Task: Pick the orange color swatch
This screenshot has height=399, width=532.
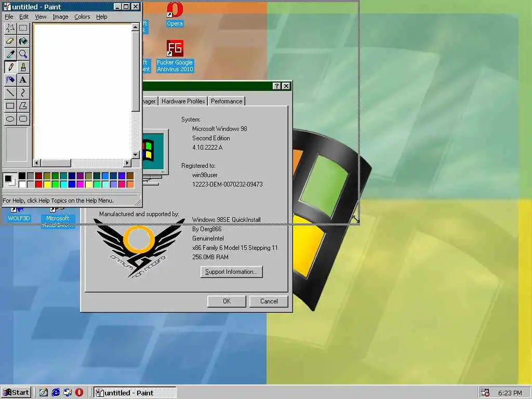Action: click(x=130, y=184)
